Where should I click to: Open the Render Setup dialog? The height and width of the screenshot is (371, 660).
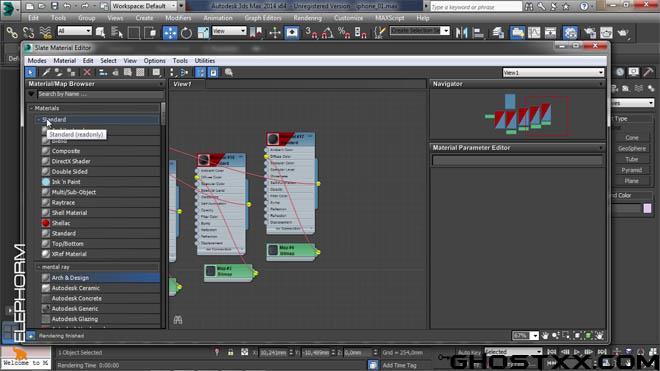pos(590,32)
